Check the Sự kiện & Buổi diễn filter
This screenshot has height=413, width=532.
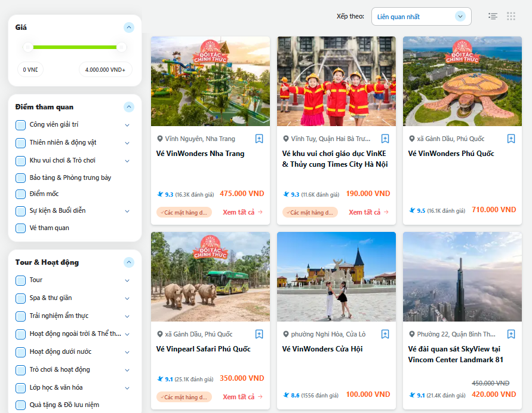pyautogui.click(x=20, y=211)
